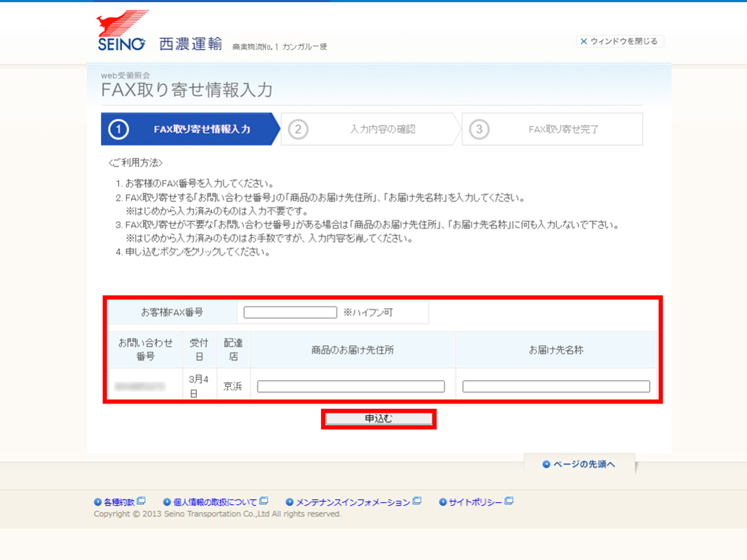Click the 配達店 column header
The width and height of the screenshot is (747, 560).
[233, 350]
